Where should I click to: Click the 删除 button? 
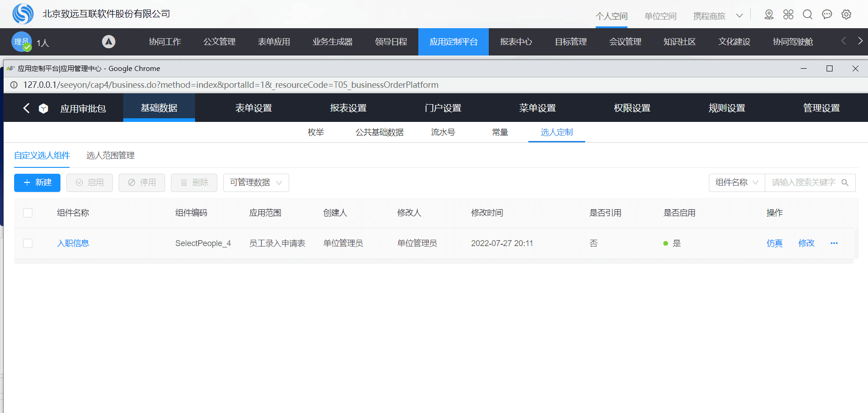(194, 183)
